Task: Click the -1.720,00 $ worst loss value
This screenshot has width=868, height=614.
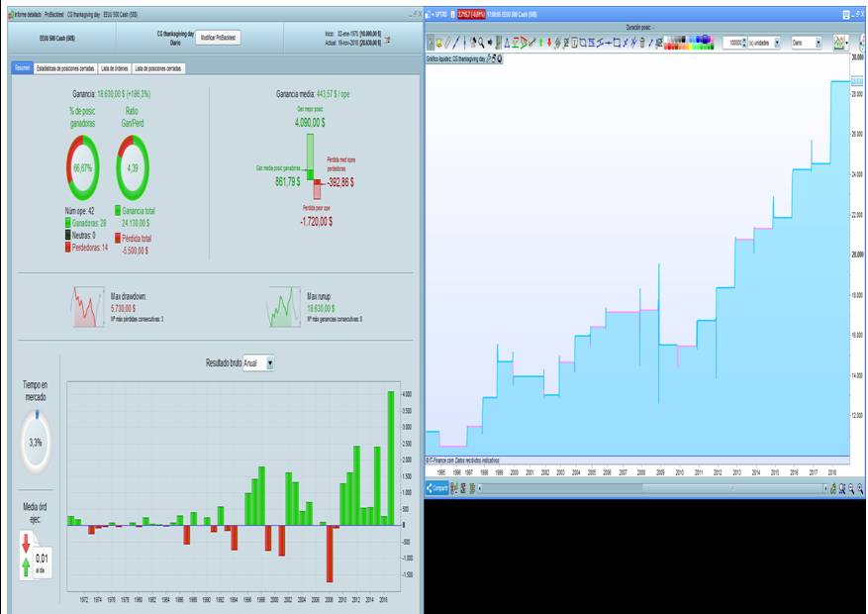Action: (316, 222)
